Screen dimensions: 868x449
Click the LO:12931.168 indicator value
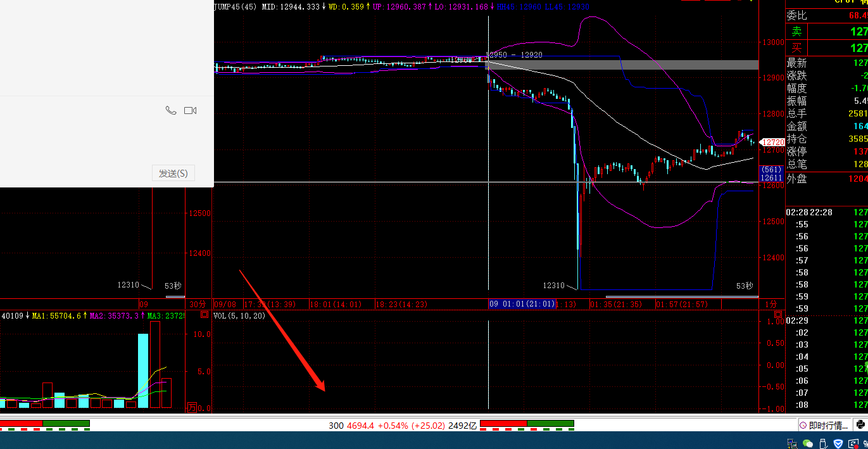461,6
